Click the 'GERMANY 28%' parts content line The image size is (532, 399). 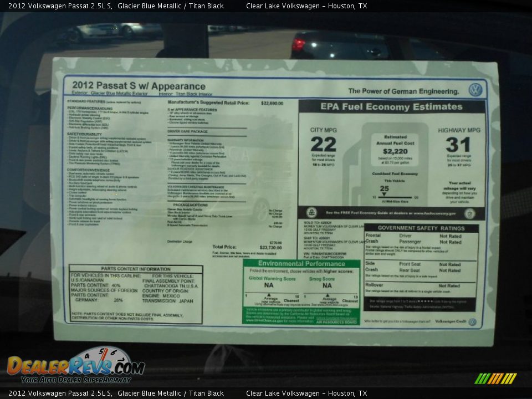point(99,300)
